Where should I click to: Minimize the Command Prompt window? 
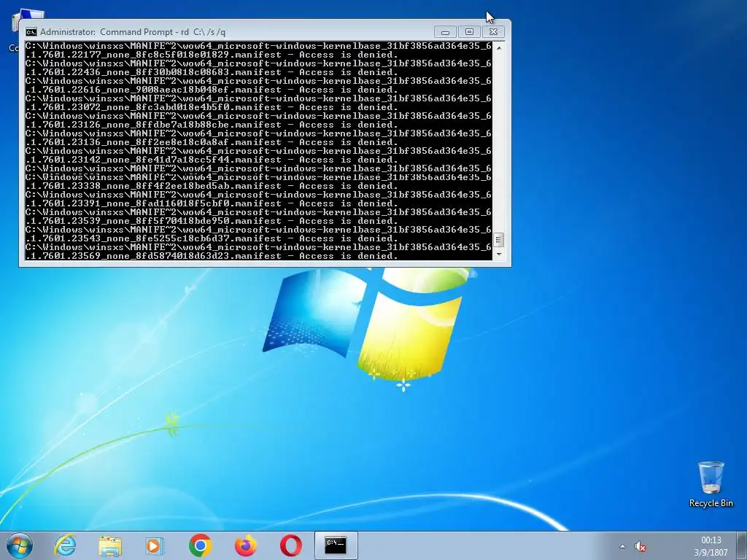point(446,32)
